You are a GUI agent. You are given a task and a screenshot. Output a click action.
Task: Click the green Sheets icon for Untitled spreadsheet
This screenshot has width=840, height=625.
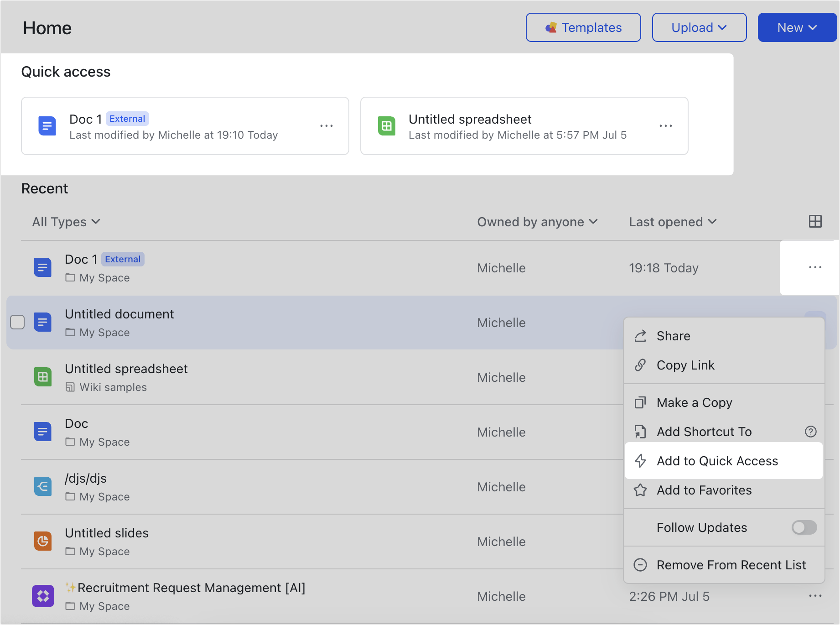[43, 377]
